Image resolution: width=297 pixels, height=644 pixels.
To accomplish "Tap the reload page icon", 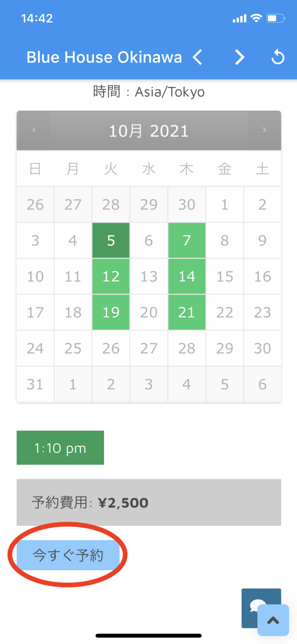I will point(278,57).
